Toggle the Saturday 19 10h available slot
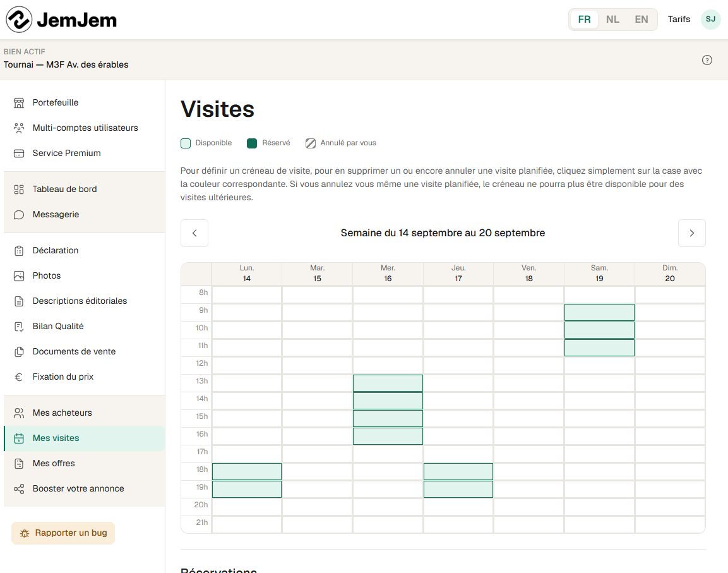Screen dimensions: 728x573 coord(599,330)
